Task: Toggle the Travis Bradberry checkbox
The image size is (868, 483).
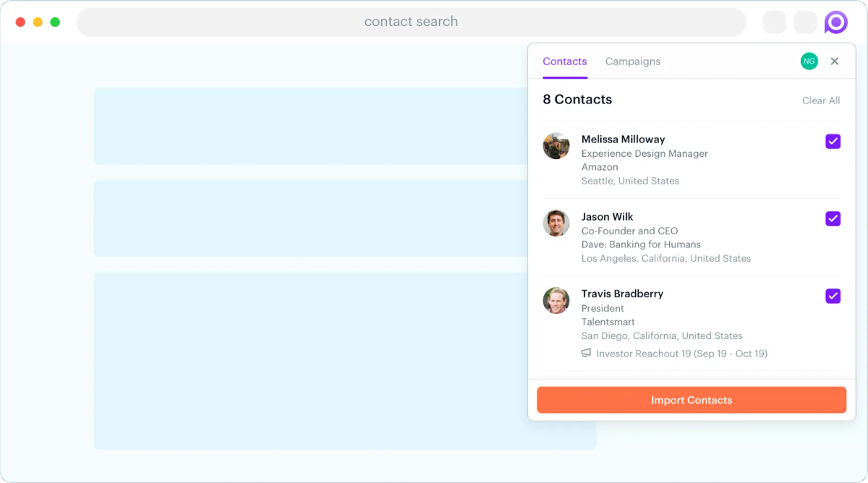Action: pyautogui.click(x=833, y=296)
